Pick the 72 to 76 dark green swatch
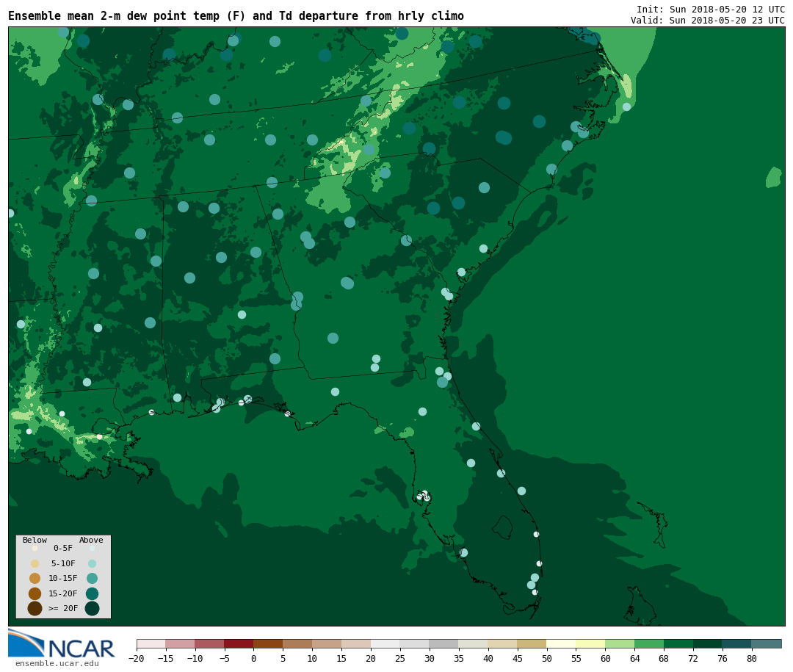Image resolution: width=793 pixels, height=672 pixels. point(709,643)
